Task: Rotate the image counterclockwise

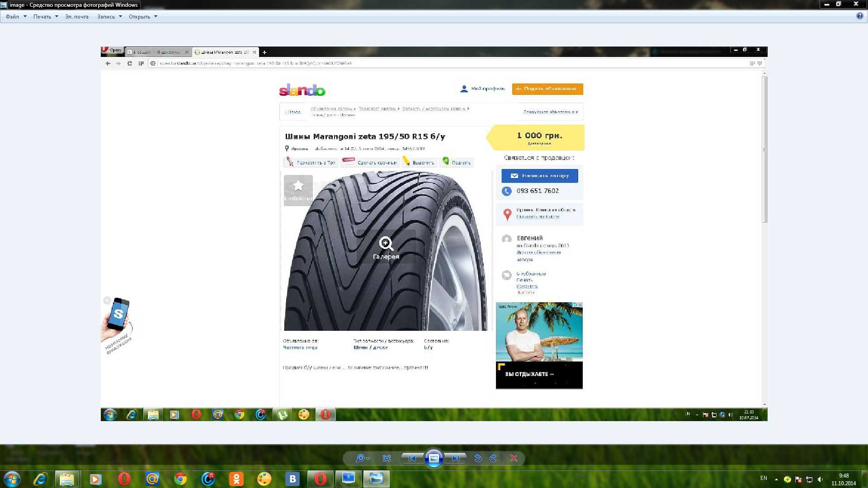Action: [477, 458]
